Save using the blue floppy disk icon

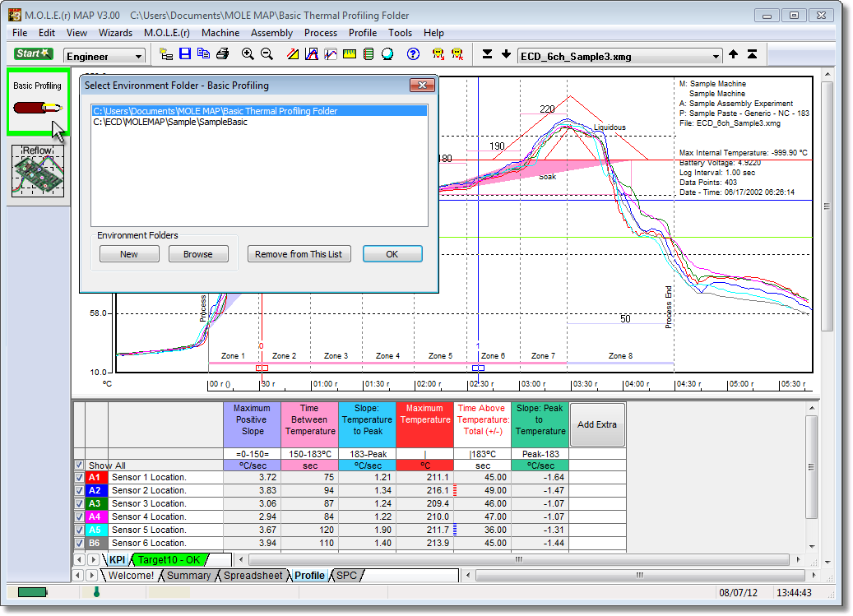[185, 53]
